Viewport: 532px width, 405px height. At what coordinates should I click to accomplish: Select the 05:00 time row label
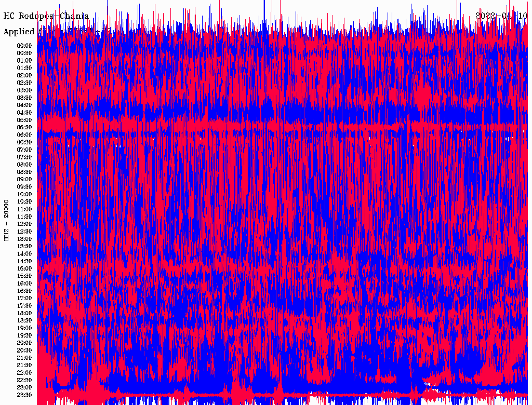(x=24, y=120)
